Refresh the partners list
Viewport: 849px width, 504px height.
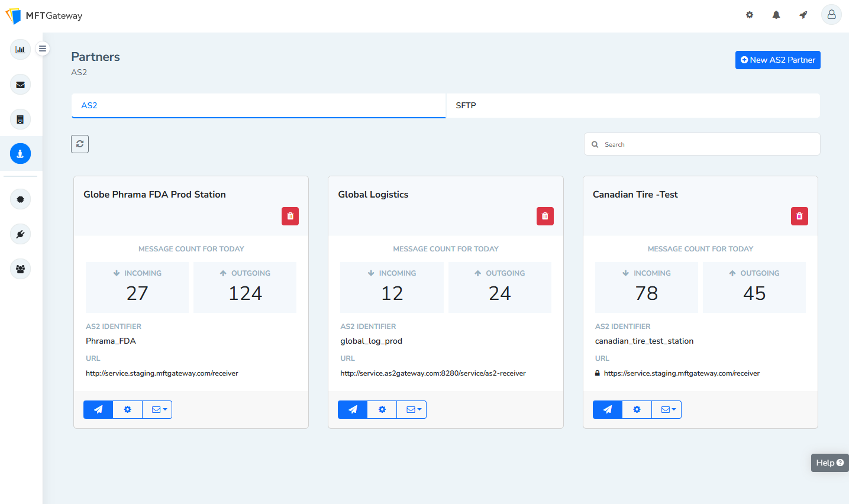[80, 144]
